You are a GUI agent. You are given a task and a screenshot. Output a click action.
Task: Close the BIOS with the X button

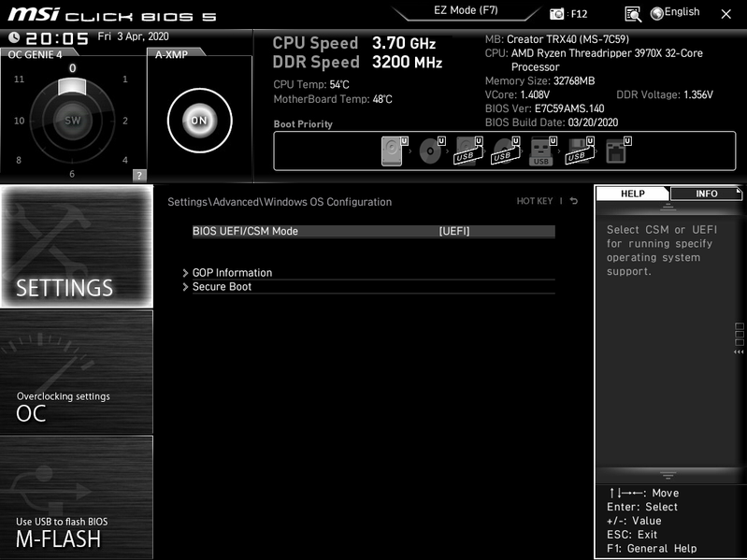pos(725,14)
